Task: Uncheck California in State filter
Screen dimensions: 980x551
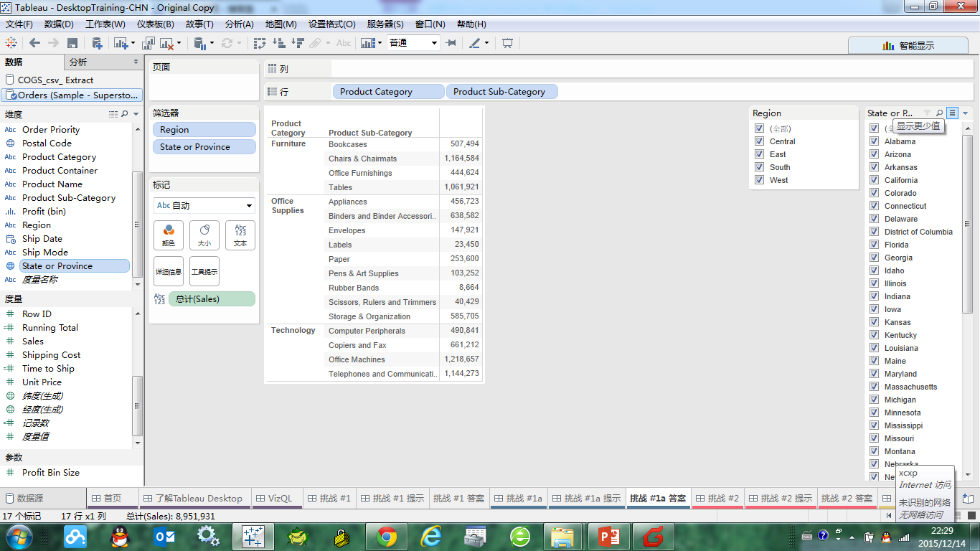Action: pyautogui.click(x=874, y=180)
